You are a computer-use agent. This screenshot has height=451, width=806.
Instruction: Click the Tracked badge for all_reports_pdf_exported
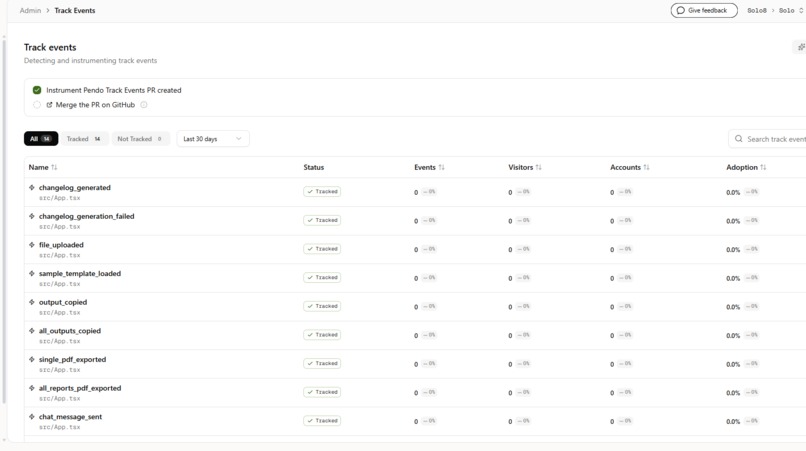322,392
